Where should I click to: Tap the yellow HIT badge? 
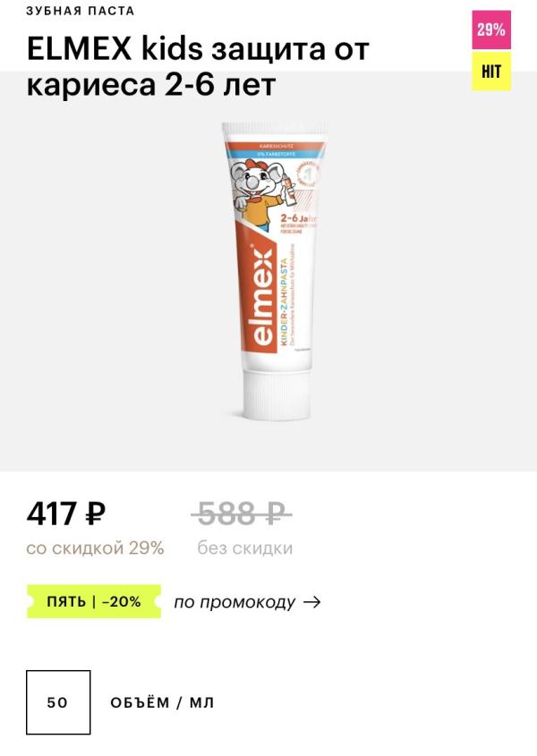491,72
